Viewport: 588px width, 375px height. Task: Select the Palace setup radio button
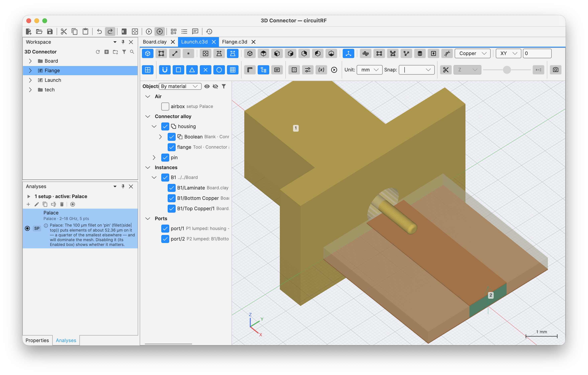(27, 228)
